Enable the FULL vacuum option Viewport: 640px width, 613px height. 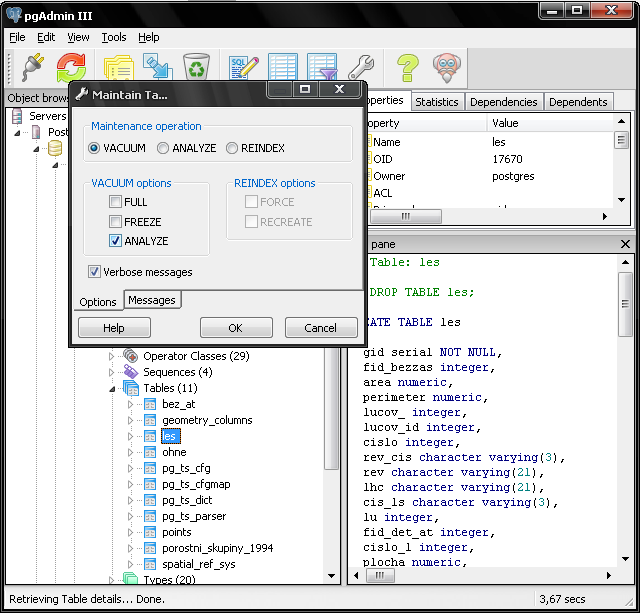(116, 202)
